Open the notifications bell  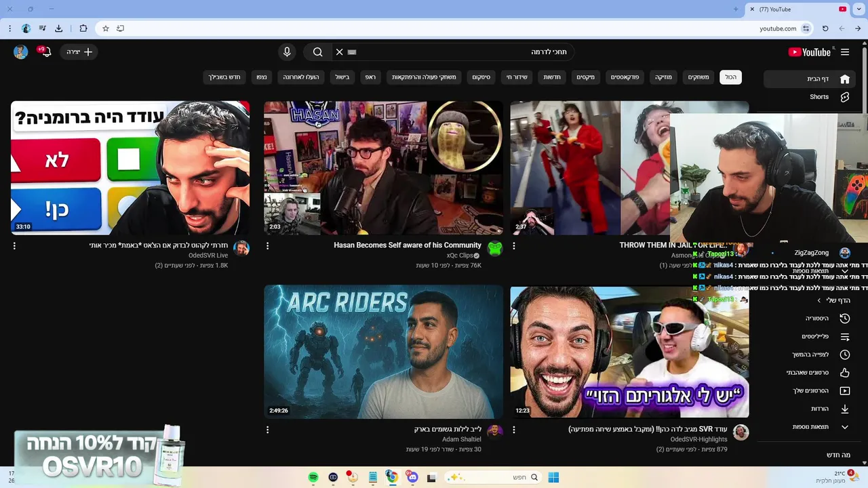pos(45,52)
